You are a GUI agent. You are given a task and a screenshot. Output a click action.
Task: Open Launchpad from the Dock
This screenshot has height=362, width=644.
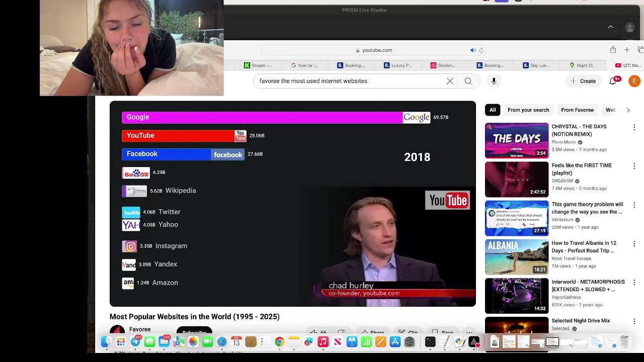tap(121, 342)
